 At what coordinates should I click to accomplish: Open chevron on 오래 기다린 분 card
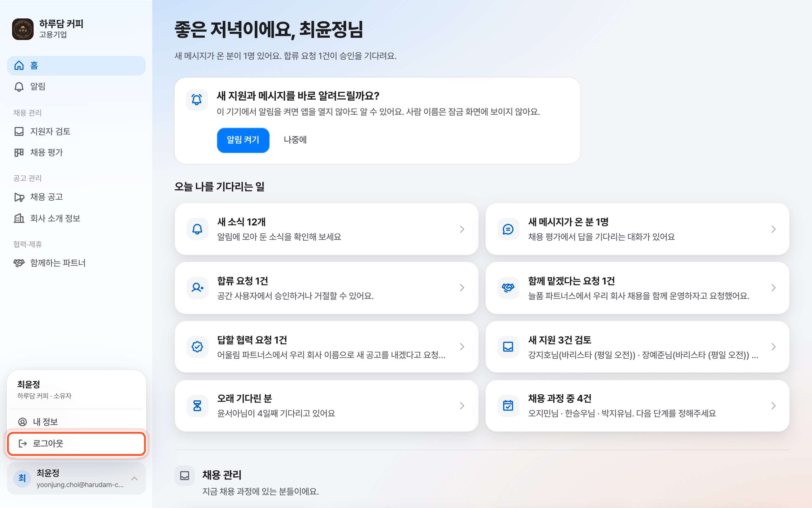462,406
